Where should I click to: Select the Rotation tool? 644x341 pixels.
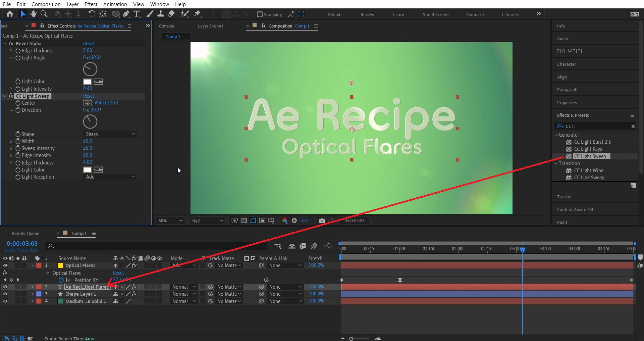pyautogui.click(x=92, y=14)
